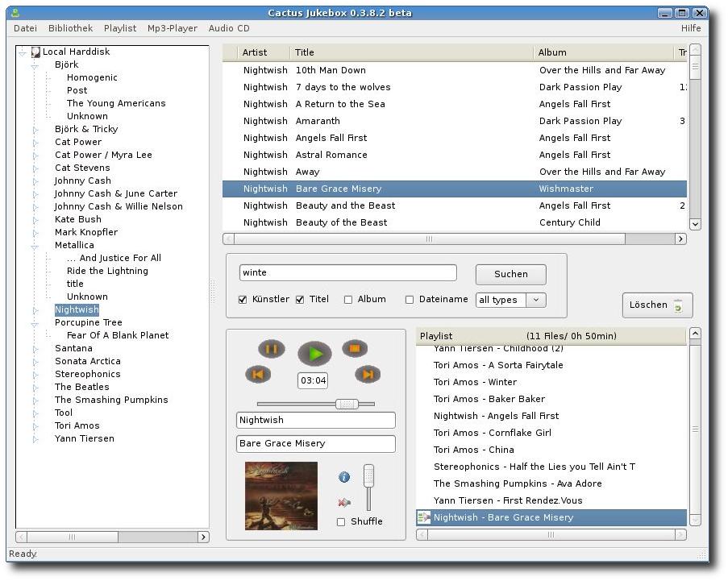Click the Suchen search button
The height and width of the screenshot is (581, 728).
(510, 274)
